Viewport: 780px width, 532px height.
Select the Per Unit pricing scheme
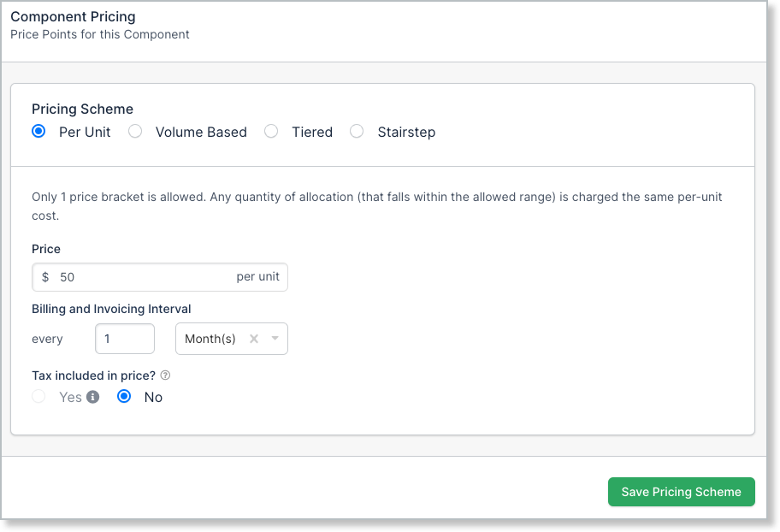[x=38, y=132]
